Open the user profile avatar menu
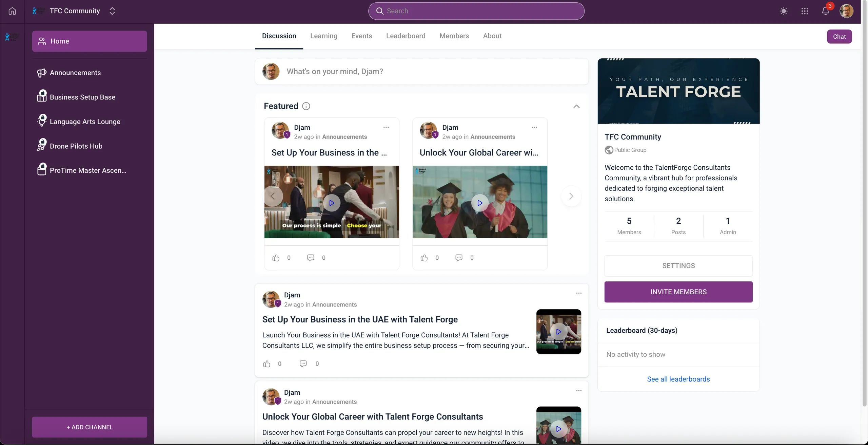Image resolution: width=868 pixels, height=445 pixels. click(846, 11)
